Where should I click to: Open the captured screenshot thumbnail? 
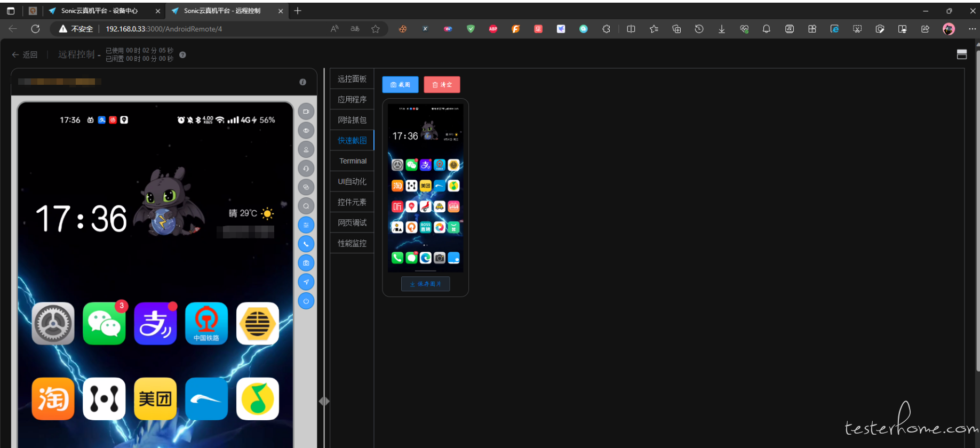click(425, 188)
